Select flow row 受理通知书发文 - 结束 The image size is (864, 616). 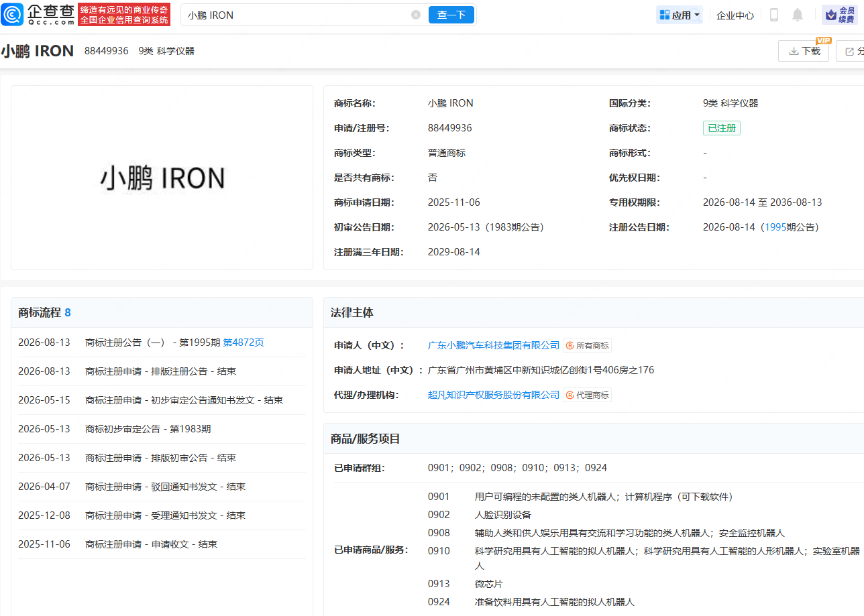(x=162, y=515)
